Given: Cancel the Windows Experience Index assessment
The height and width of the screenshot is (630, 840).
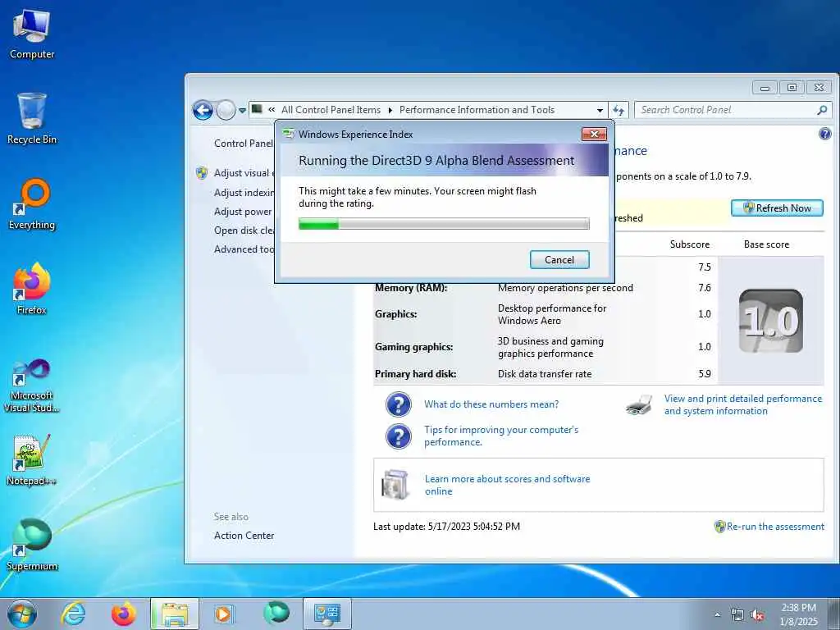Looking at the screenshot, I should pos(559,260).
